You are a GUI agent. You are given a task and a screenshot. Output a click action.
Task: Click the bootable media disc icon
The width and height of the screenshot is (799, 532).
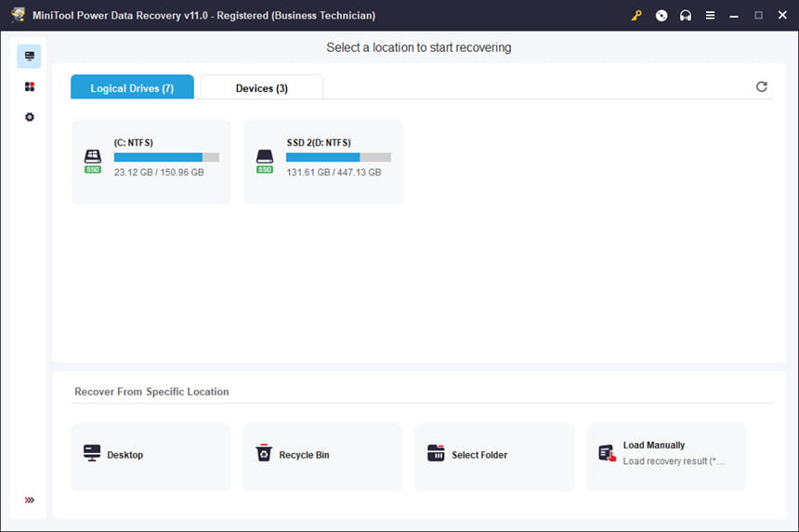(x=661, y=15)
